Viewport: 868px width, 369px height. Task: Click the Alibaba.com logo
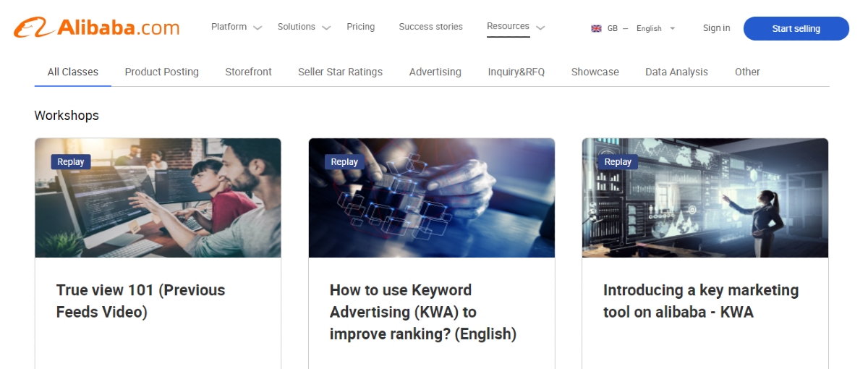point(96,27)
